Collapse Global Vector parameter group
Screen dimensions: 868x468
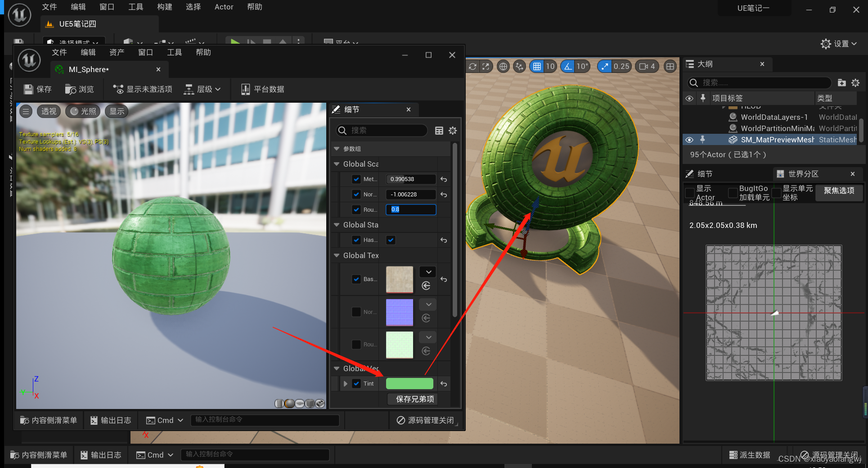[x=337, y=368]
